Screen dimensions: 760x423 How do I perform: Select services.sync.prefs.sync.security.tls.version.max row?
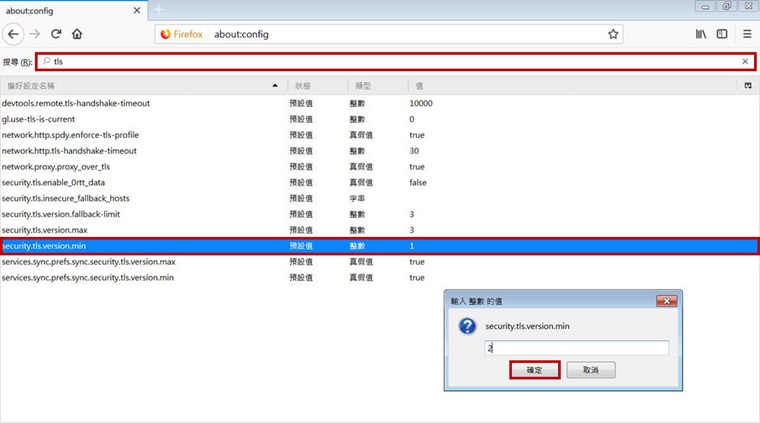tap(380, 262)
